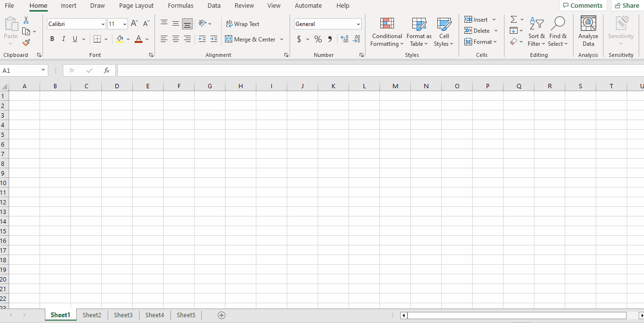Image resolution: width=644 pixels, height=323 pixels.
Task: Enable Center alignment
Action: click(176, 39)
